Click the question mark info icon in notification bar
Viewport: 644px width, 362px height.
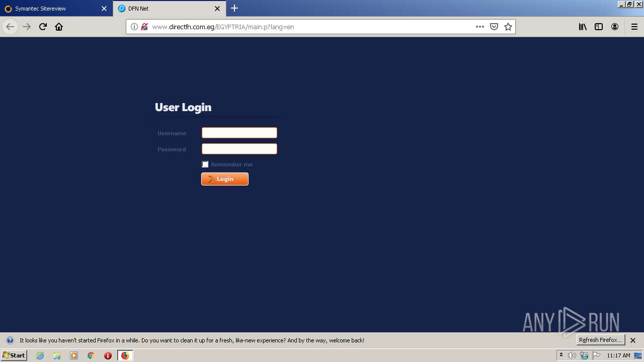(x=10, y=340)
